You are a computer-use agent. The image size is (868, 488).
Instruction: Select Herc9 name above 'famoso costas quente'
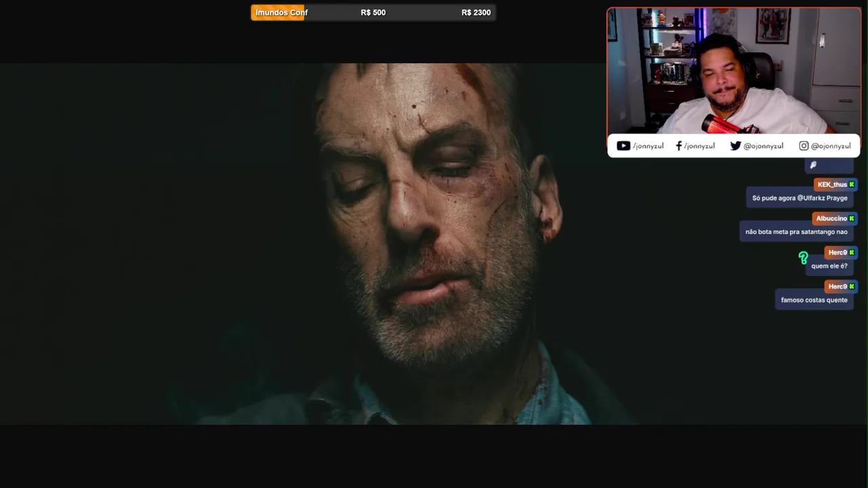coord(837,286)
